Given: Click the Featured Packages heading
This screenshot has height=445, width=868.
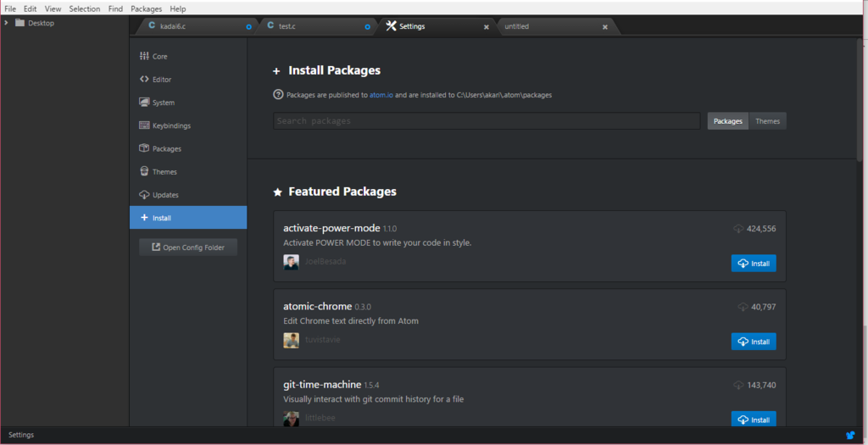Looking at the screenshot, I should point(342,192).
